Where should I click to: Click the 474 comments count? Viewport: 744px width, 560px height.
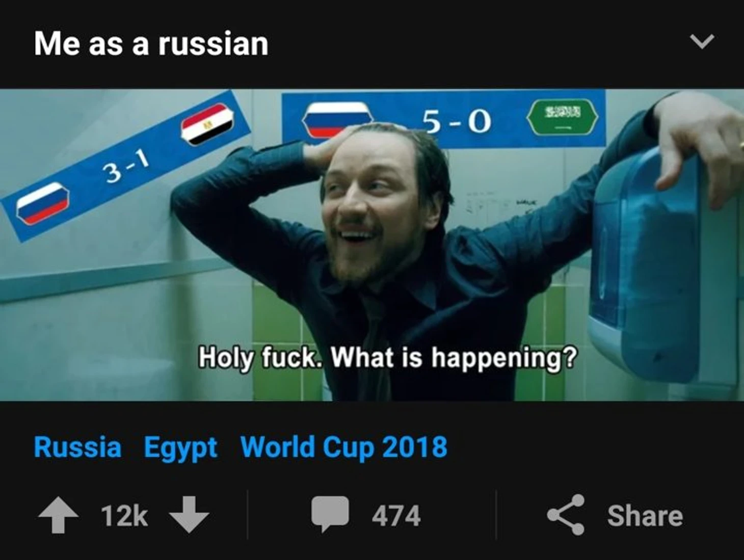tap(396, 515)
